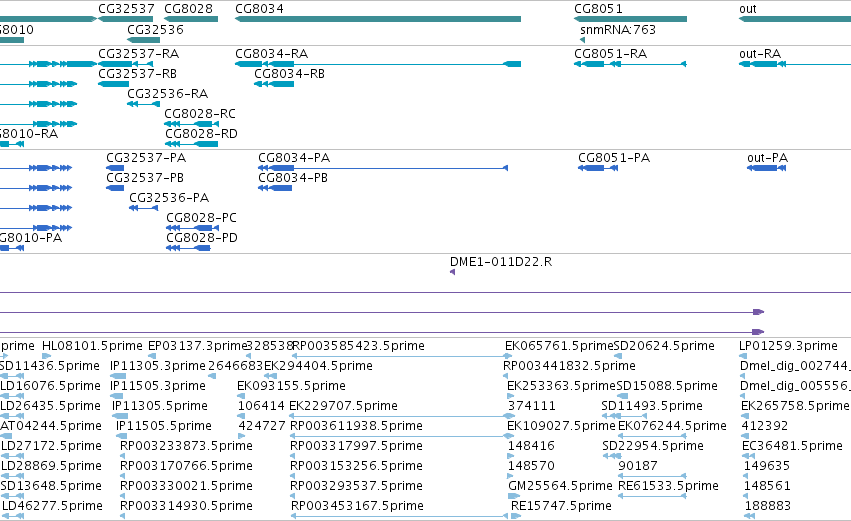Click protein CG32536-PA label
Viewport: 851px width, 521px height.
pos(169,198)
